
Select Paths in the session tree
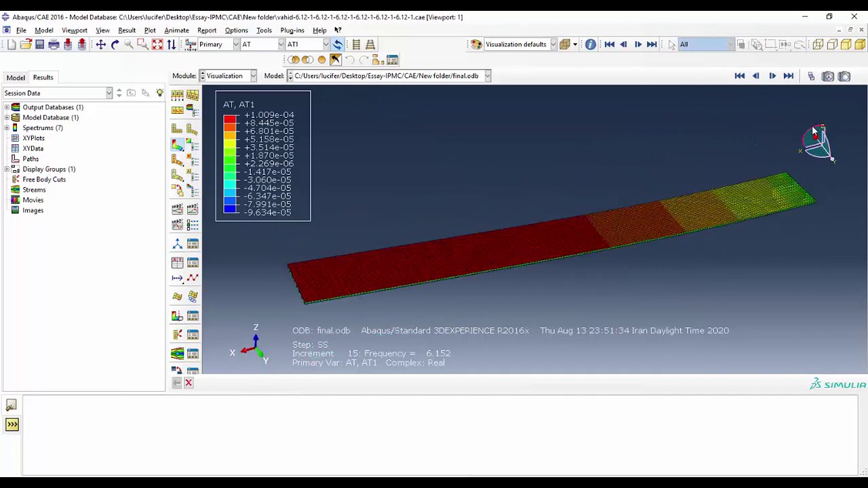(x=31, y=159)
